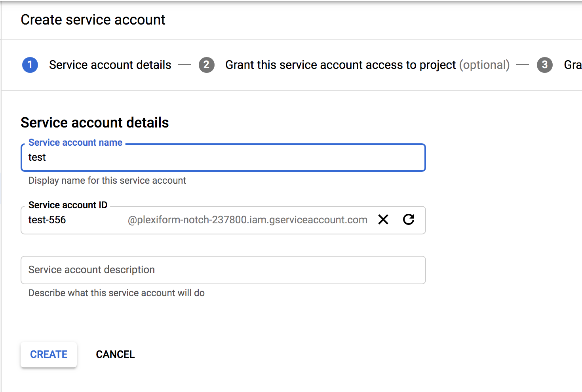Click the blue step indicator labeled 1

[x=30, y=65]
